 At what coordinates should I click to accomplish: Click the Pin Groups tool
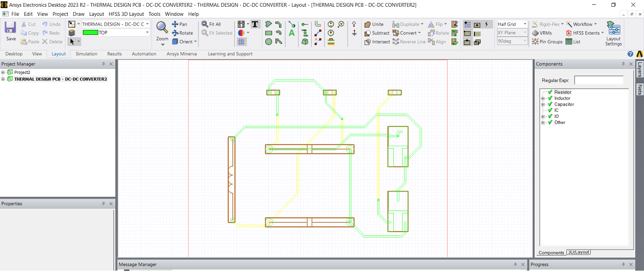tap(547, 41)
